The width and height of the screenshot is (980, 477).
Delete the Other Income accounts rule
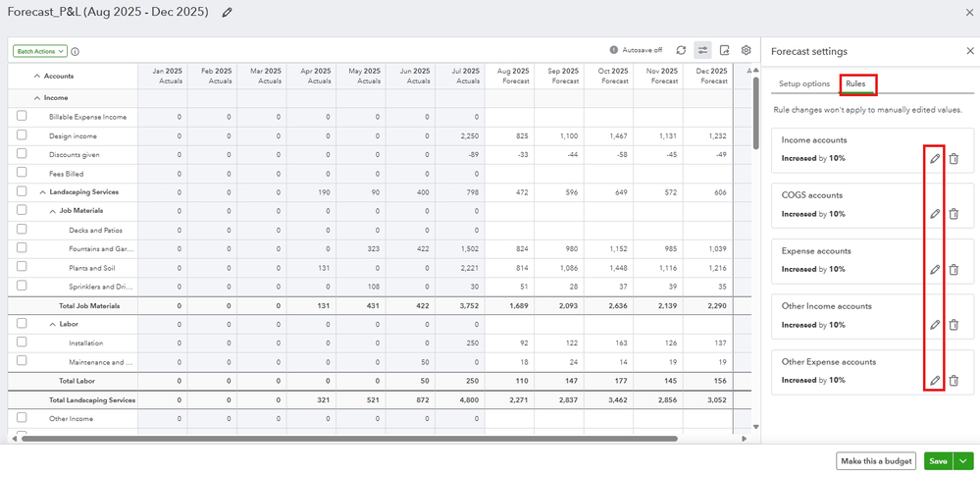click(954, 325)
